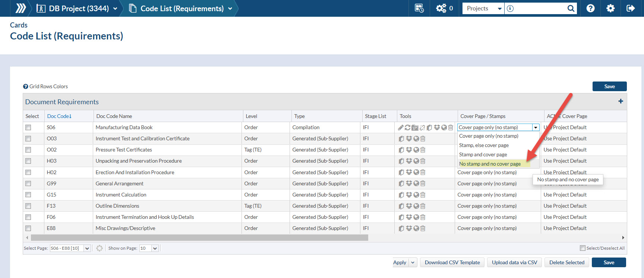Tick the checkbox for row G15
The width and height of the screenshot is (644, 278).
[x=28, y=195]
